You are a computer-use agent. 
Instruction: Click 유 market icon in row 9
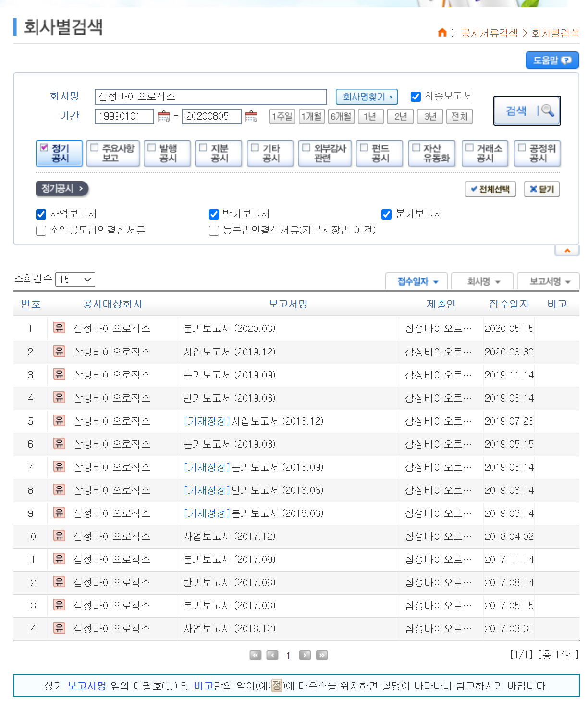pos(59,513)
